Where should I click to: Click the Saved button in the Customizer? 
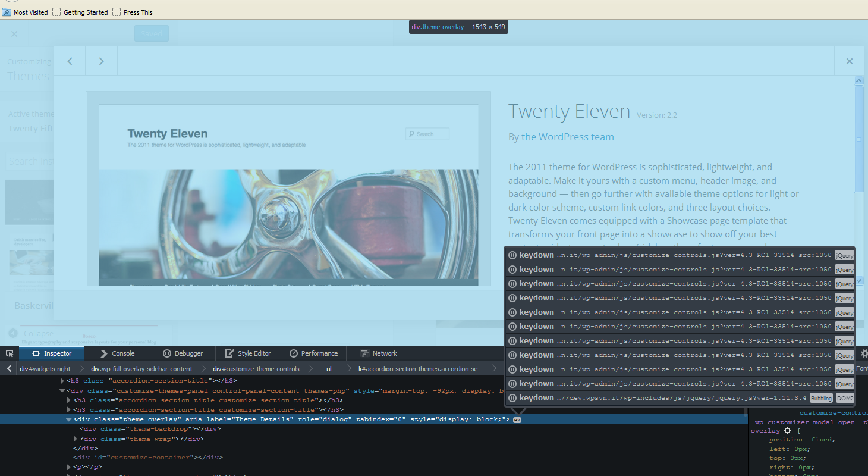pos(152,34)
